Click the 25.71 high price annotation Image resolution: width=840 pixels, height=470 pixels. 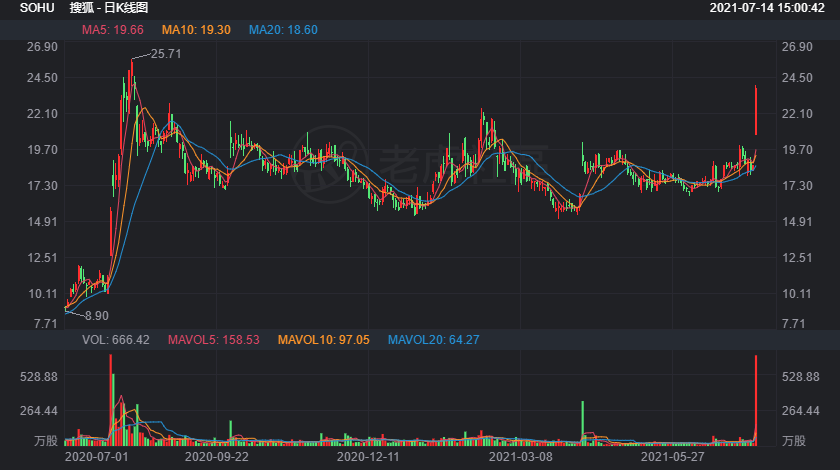[x=166, y=54]
